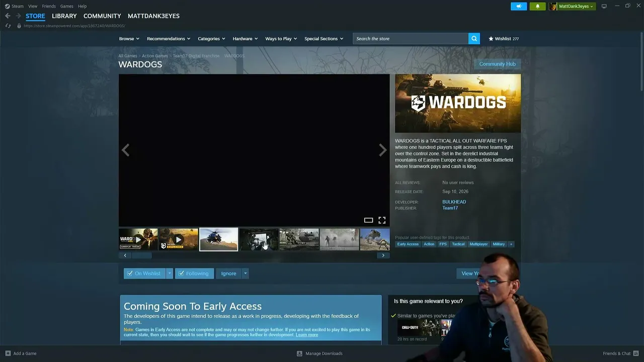Open the MATTDANK3EYES profile tab

pos(153,16)
